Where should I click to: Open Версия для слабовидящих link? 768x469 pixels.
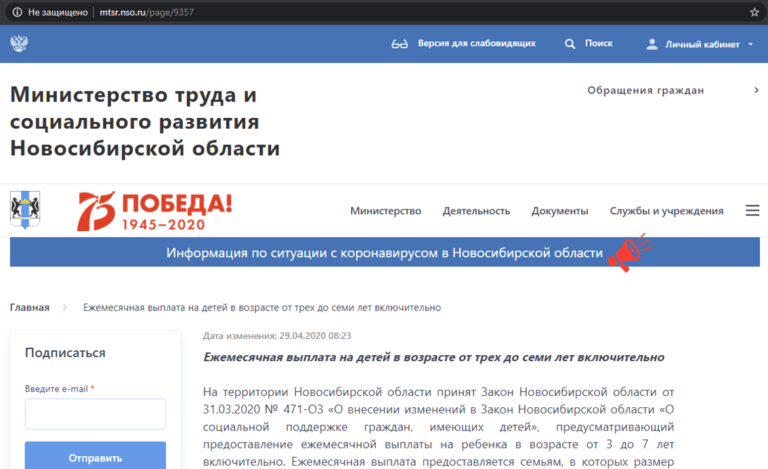tap(477, 44)
